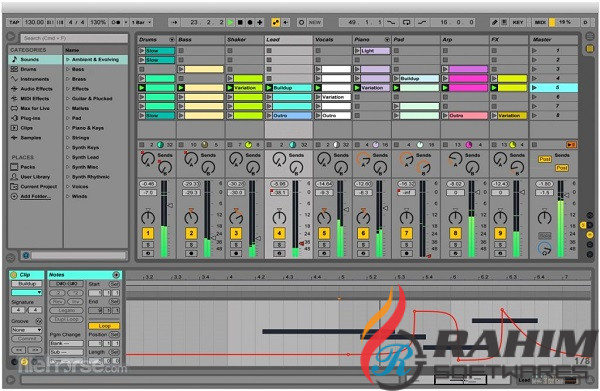Select the Instruments category
The image size is (600, 391).
pyautogui.click(x=35, y=79)
